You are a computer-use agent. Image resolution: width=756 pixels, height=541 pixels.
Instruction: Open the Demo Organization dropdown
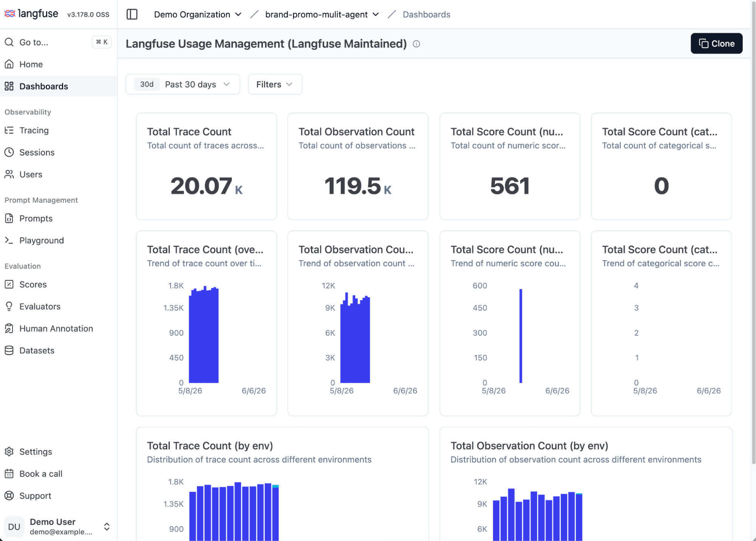(x=197, y=14)
